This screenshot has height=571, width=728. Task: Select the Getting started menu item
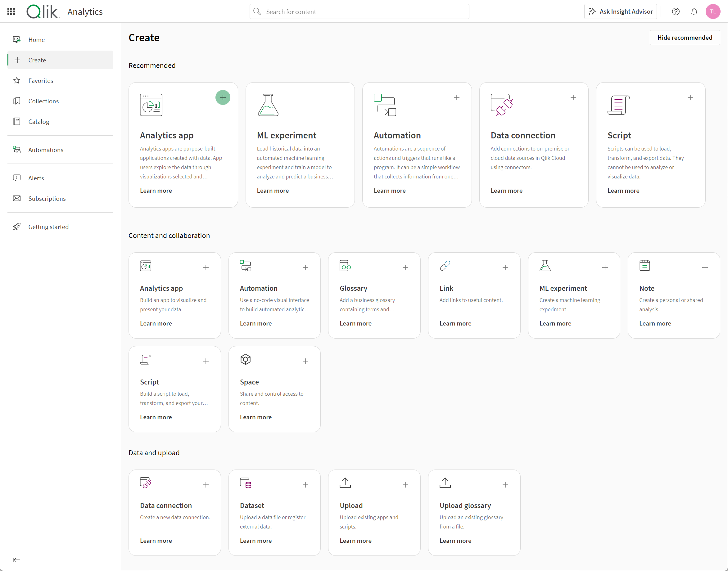click(x=48, y=226)
